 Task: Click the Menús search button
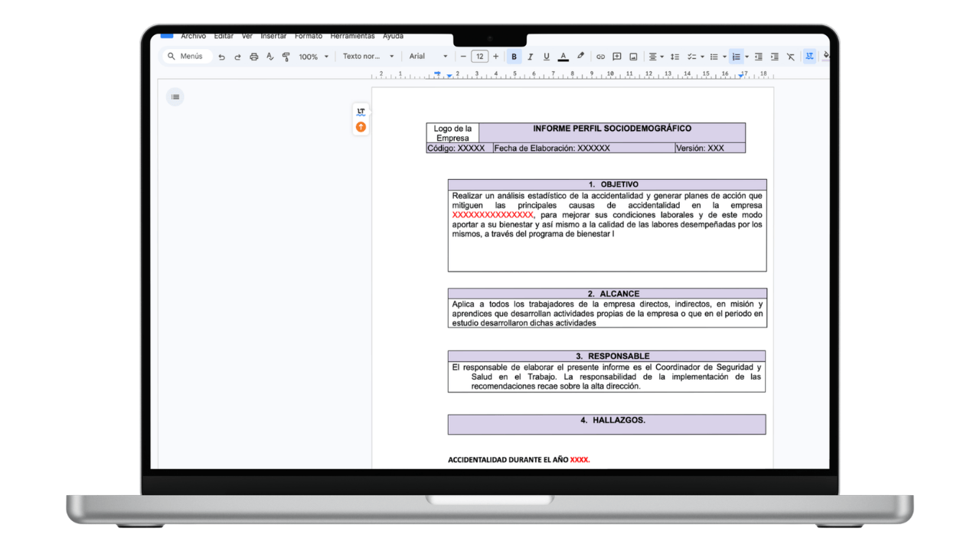coord(186,56)
